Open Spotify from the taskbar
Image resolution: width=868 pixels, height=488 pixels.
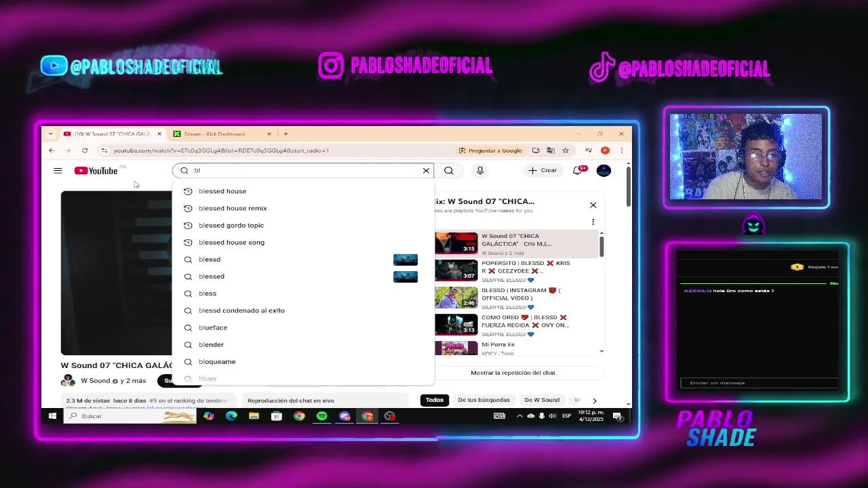point(322,416)
